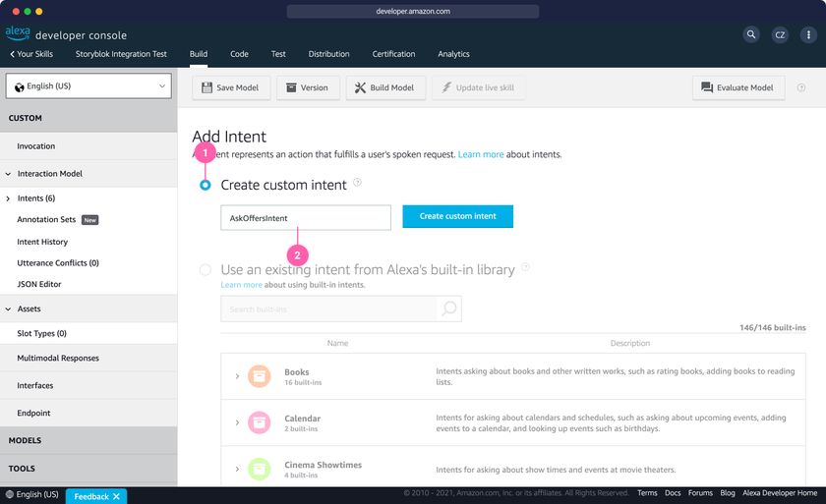Switch to the Analytics tab

[453, 54]
